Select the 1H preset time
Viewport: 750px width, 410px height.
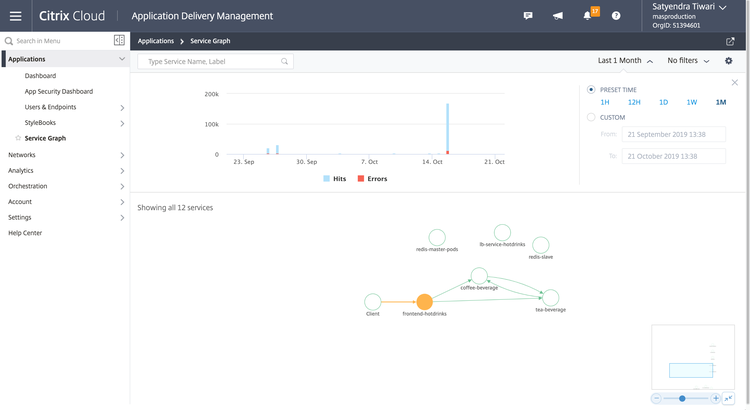pyautogui.click(x=605, y=102)
